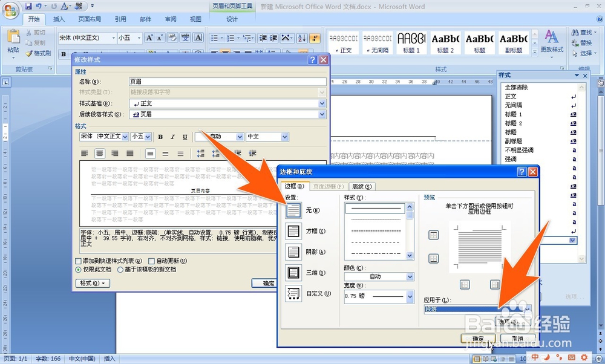Open the 格式 menu button
The width and height of the screenshot is (605, 364).
pyautogui.click(x=91, y=283)
